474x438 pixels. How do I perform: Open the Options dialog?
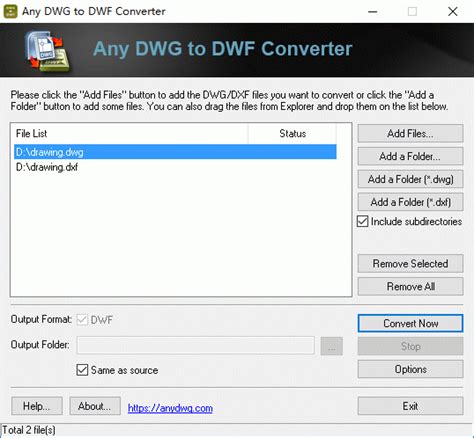(x=410, y=369)
